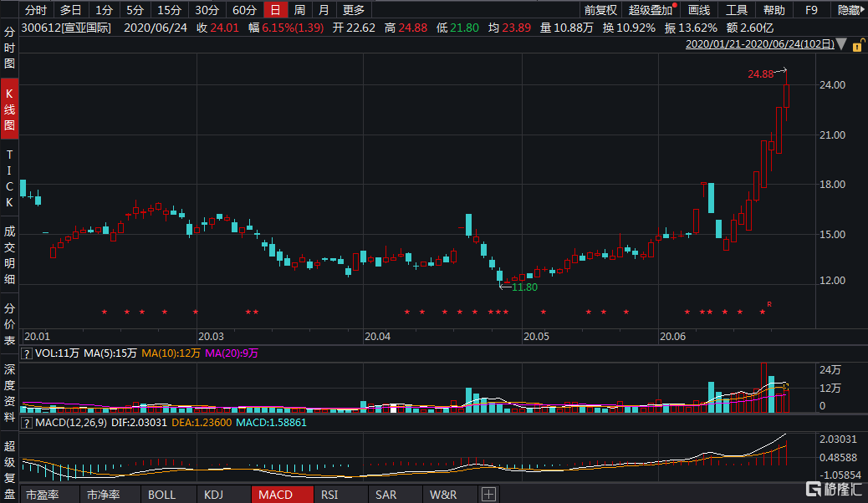Open 超级复盘 in left sidebar

click(9, 470)
